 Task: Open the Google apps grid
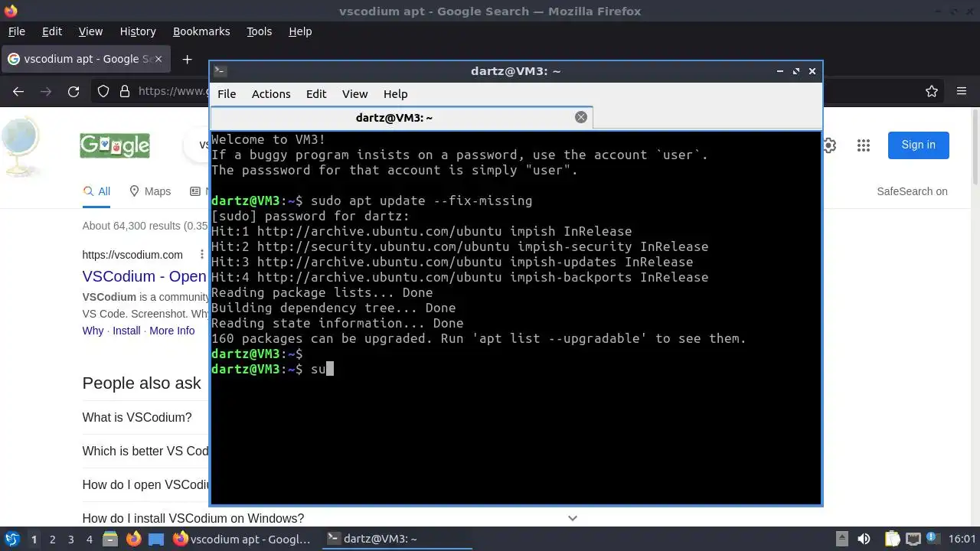click(x=864, y=145)
